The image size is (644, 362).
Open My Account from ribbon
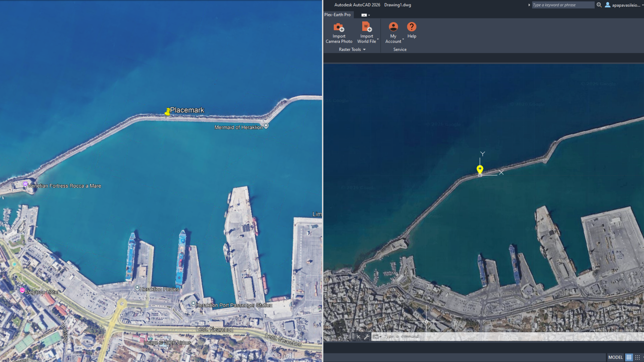[x=393, y=27]
